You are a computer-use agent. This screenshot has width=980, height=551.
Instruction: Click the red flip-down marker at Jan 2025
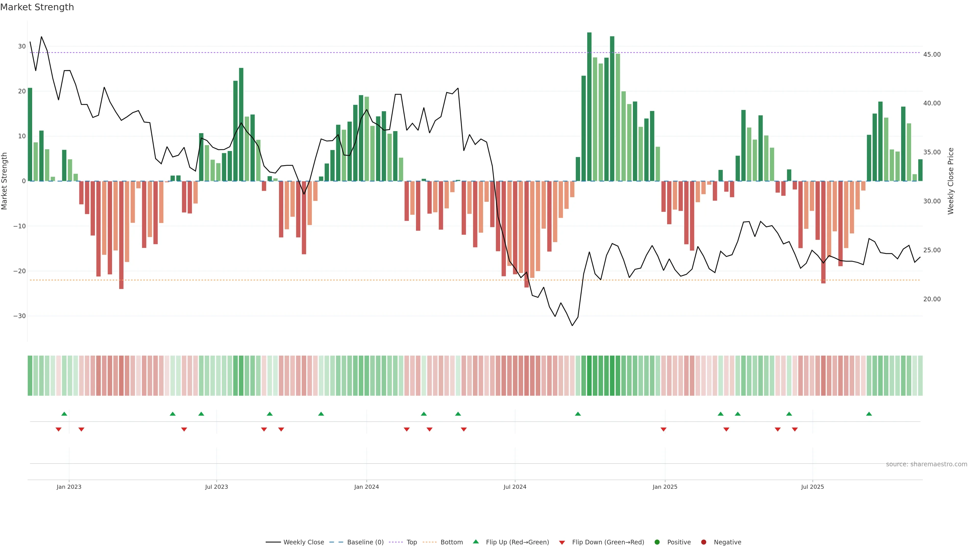[x=664, y=429]
